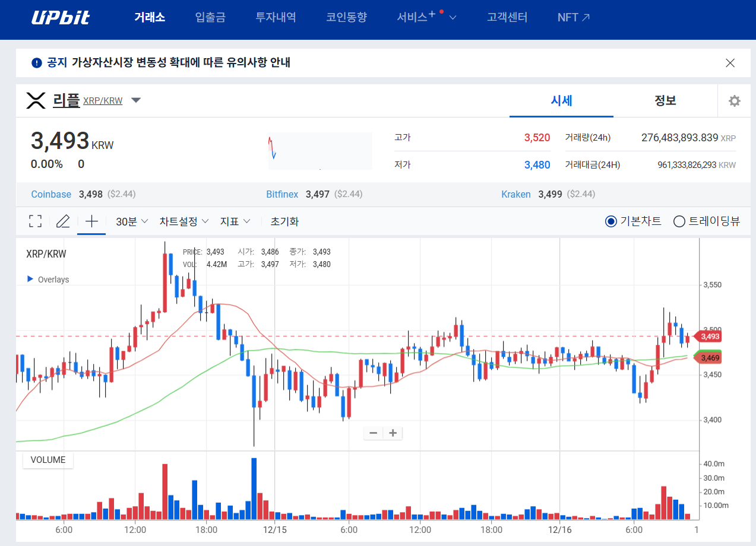The height and width of the screenshot is (546, 756).
Task: Open 코인동향 coin trends
Action: [x=347, y=17]
